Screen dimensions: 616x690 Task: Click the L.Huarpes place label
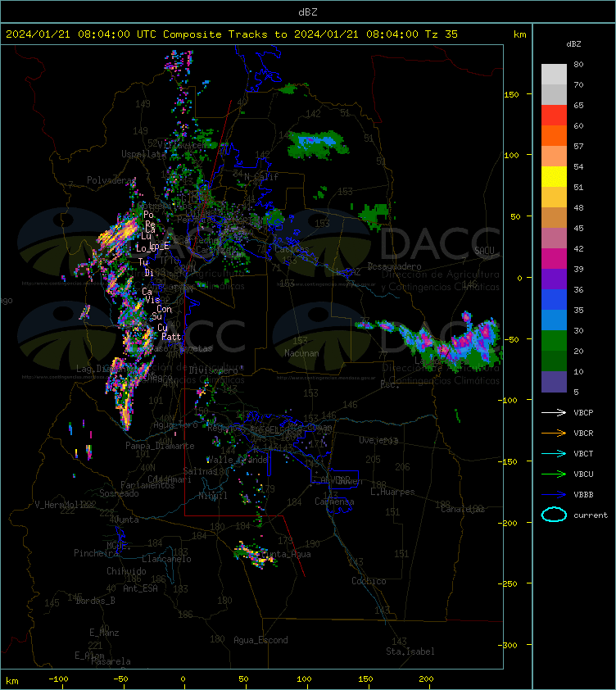(392, 492)
